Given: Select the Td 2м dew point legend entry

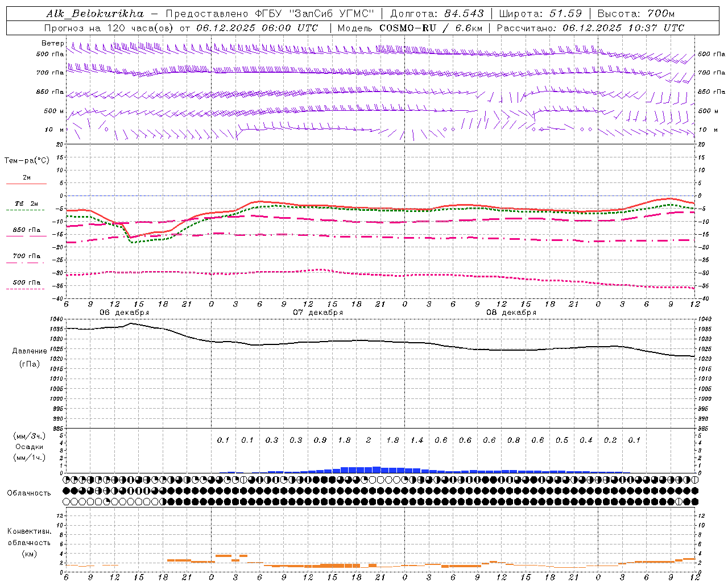Looking at the screenshot, I should (26, 203).
